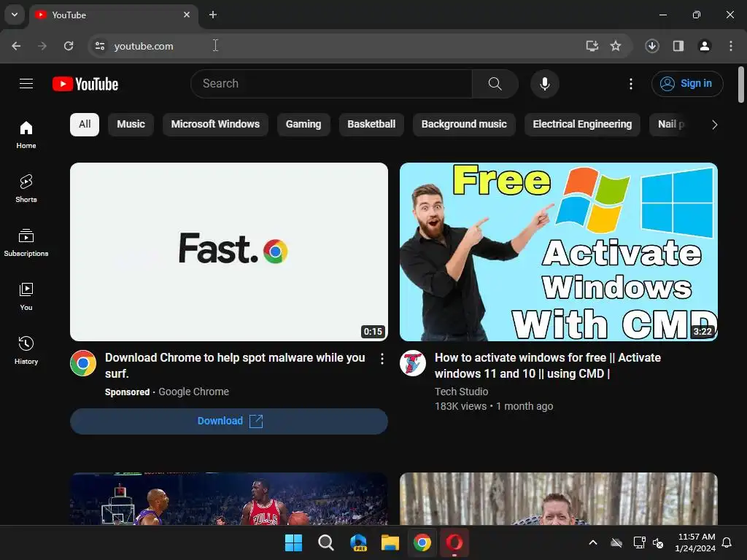
Task: Open the Windows Start menu
Action: pos(293,542)
